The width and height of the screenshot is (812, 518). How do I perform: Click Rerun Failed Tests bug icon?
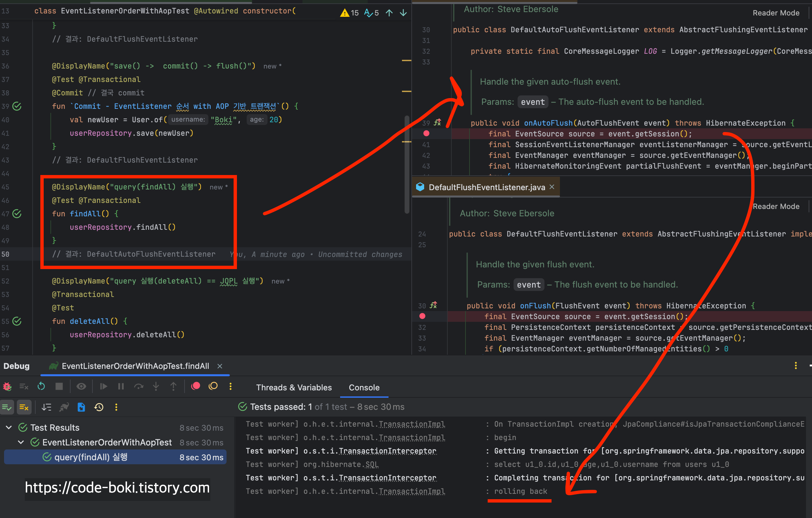click(7, 386)
